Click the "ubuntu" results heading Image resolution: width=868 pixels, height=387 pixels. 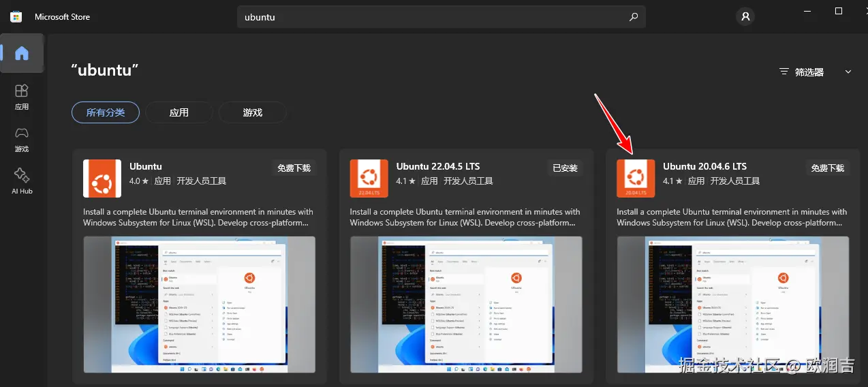[x=105, y=69]
